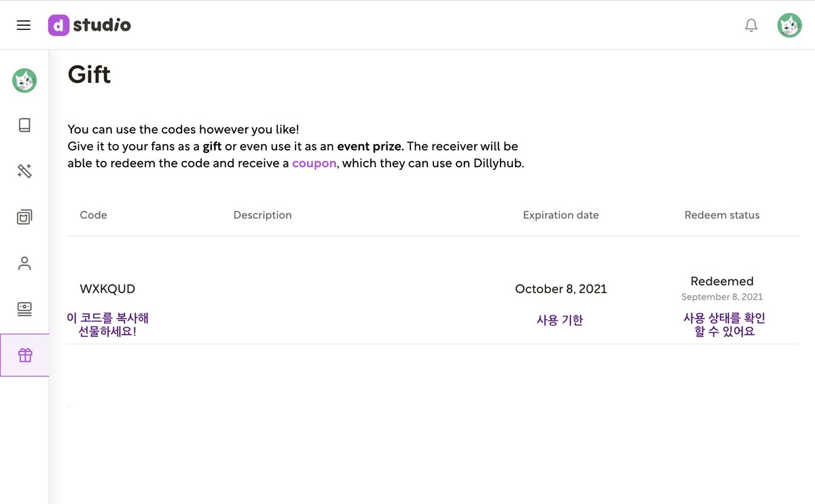This screenshot has width=815, height=504.
Task: Click the d studio logo
Action: pyautogui.click(x=89, y=25)
